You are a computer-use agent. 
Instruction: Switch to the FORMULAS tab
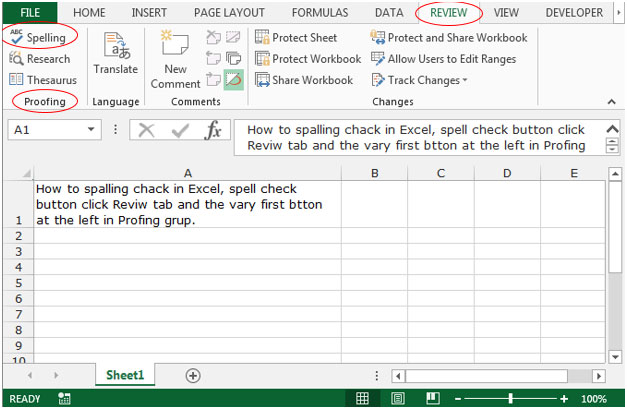coord(320,13)
